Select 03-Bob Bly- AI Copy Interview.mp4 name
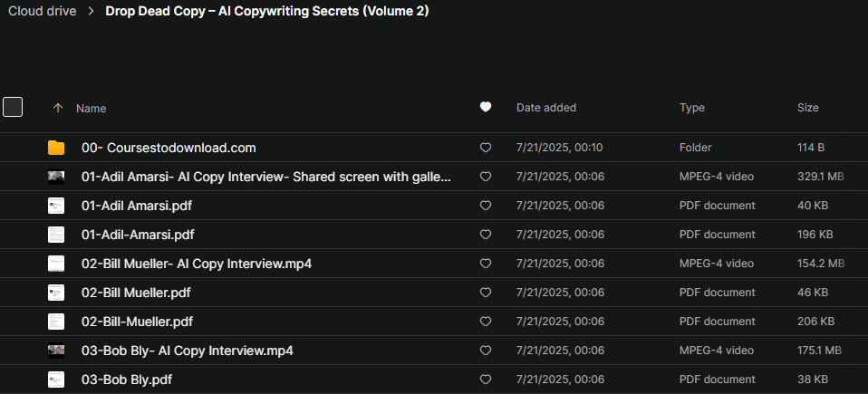868x394 pixels. 188,351
